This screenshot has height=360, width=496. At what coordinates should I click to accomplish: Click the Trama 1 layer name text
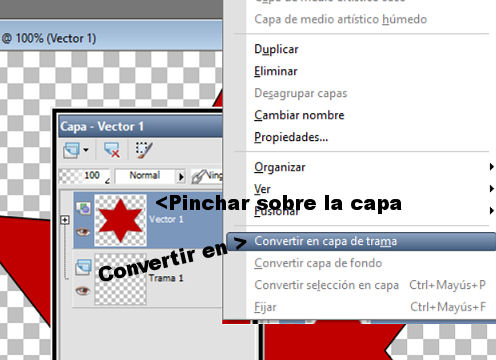click(166, 278)
